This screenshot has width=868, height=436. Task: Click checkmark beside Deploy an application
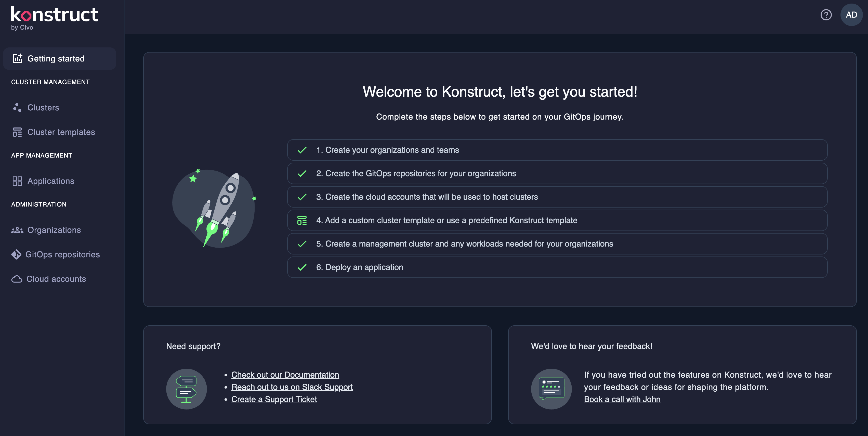pyautogui.click(x=302, y=267)
